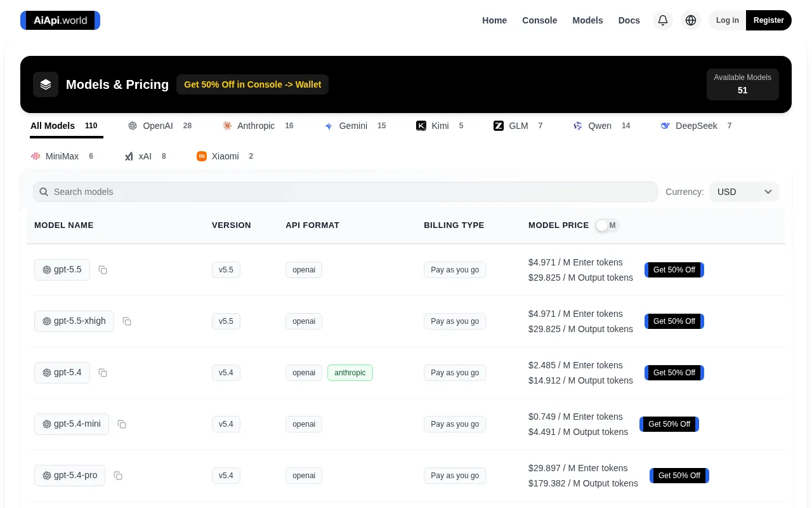This screenshot has height=508, width=812.
Task: Filter by the DeepSeek tab
Action: 697,126
